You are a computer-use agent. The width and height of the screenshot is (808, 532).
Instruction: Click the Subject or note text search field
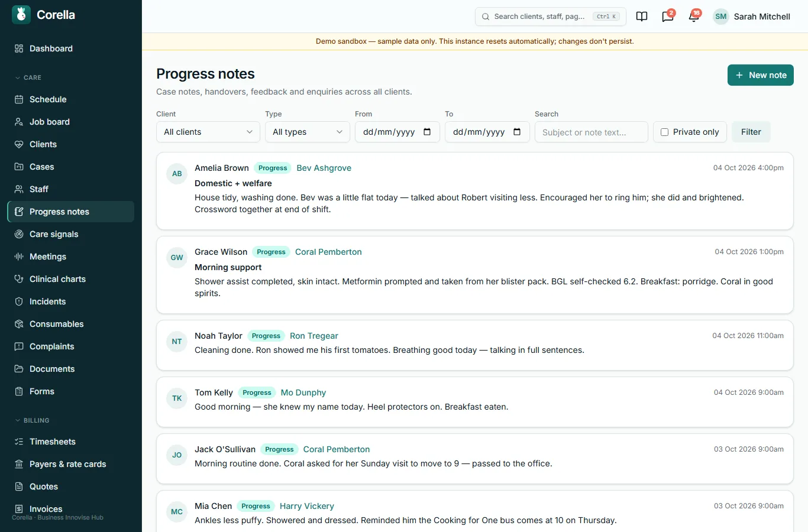592,132
